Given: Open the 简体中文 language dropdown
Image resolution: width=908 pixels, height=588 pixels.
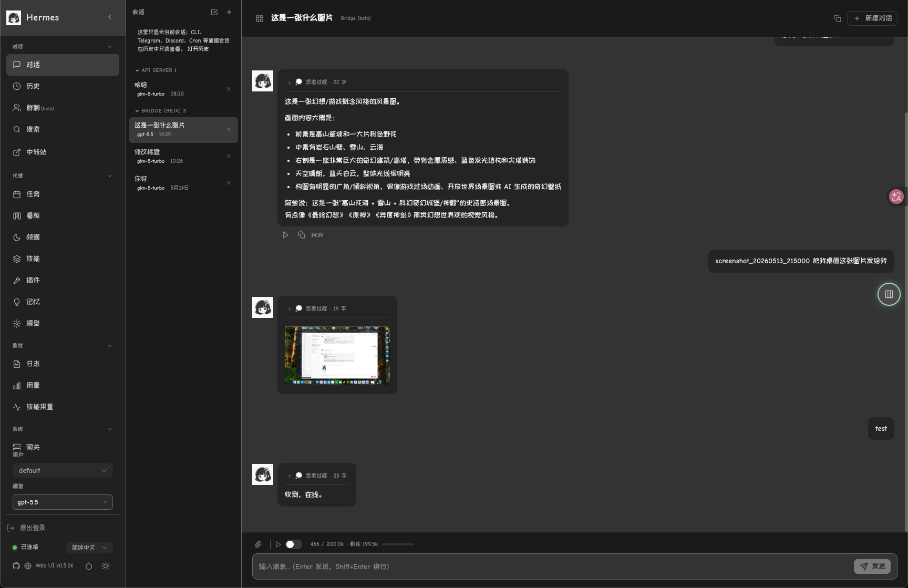Looking at the screenshot, I should click(x=89, y=547).
